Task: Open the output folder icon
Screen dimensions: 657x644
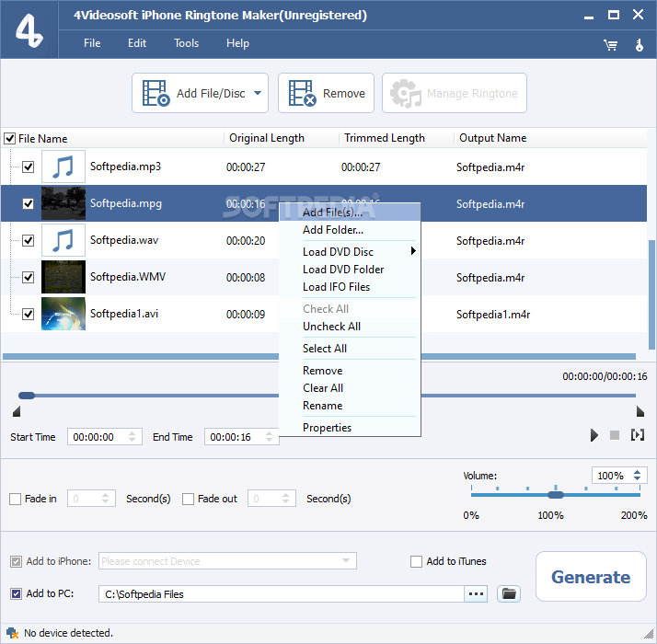Action: point(509,593)
